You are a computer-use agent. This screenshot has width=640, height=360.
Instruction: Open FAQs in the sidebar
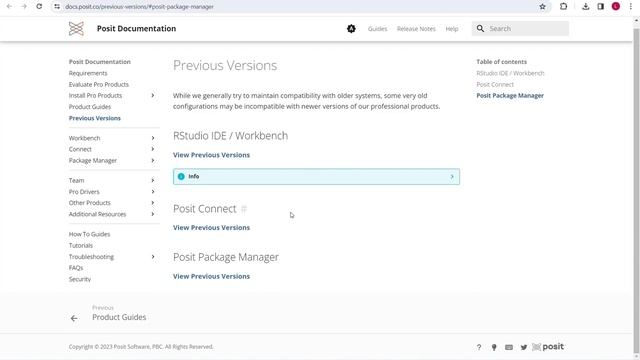click(76, 268)
